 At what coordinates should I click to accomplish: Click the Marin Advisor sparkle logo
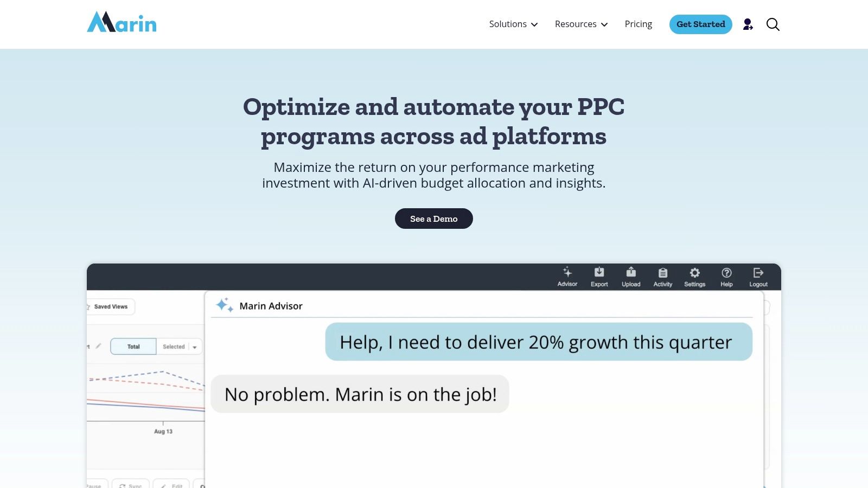224,305
